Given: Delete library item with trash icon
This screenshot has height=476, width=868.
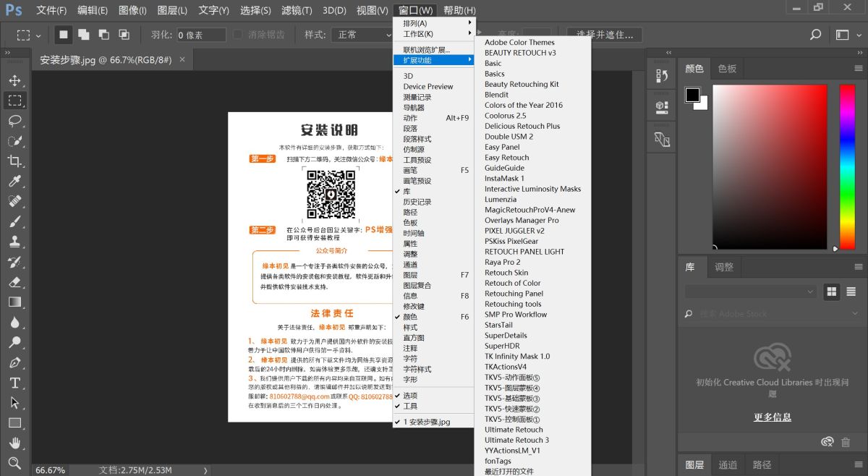Looking at the screenshot, I should click(x=846, y=442).
